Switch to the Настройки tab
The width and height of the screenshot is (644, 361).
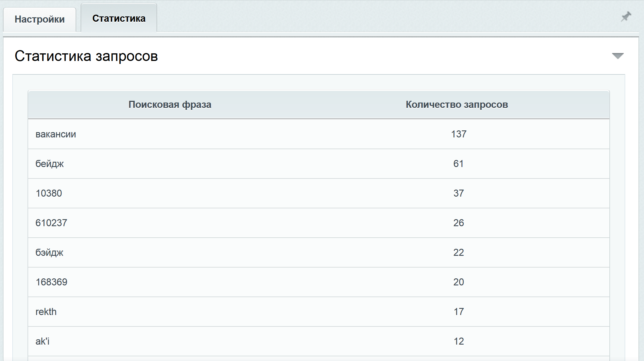coord(40,19)
